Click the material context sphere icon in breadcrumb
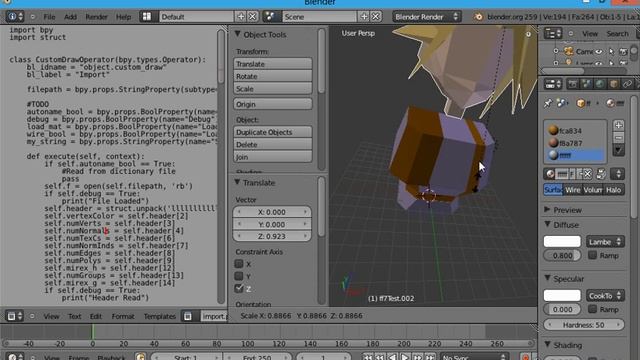This screenshot has width=640, height=360. pyautogui.click(x=611, y=104)
